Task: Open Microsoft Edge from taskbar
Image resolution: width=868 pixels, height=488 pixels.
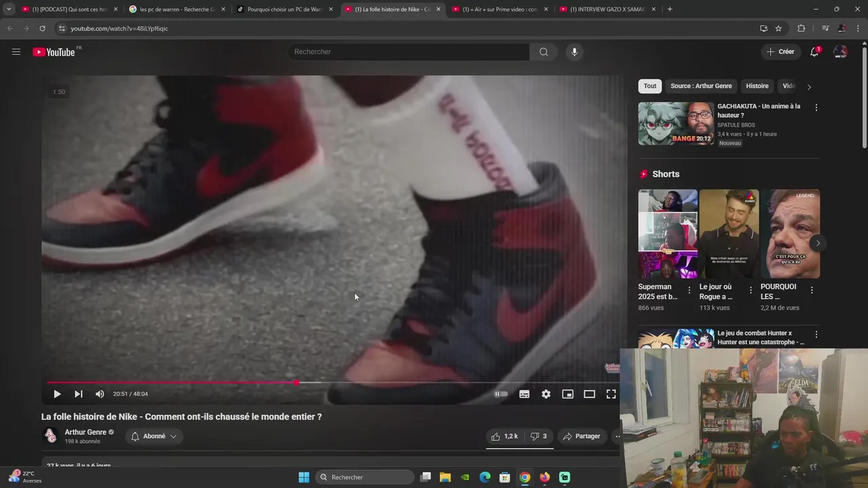Action: 485,477
